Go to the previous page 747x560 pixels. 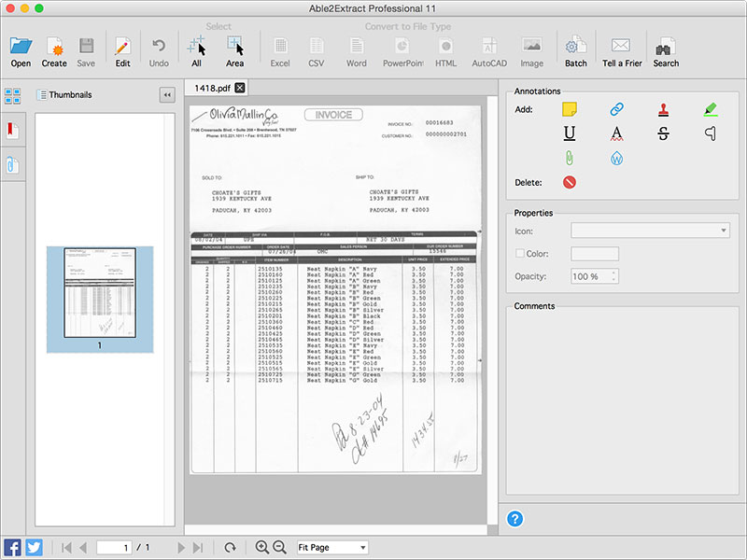pyautogui.click(x=83, y=548)
